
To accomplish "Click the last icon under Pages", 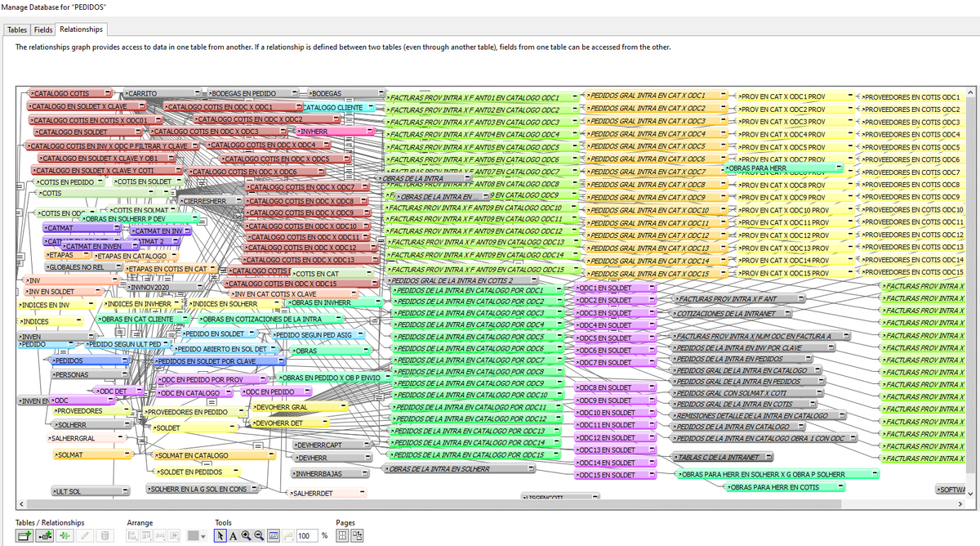I will point(357,535).
